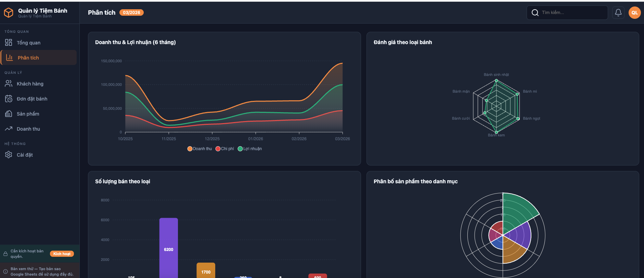This screenshot has height=278, width=644.
Task: Click the QL user avatar
Action: click(634, 13)
